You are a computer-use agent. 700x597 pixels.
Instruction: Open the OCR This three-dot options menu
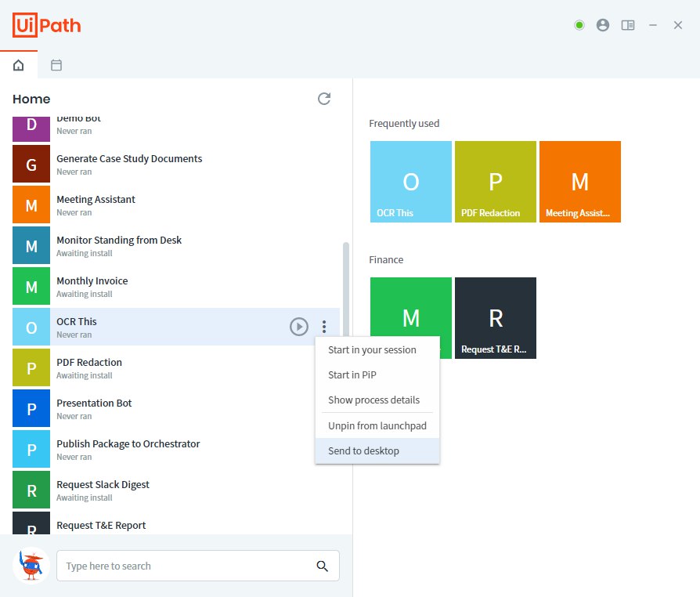tap(324, 327)
